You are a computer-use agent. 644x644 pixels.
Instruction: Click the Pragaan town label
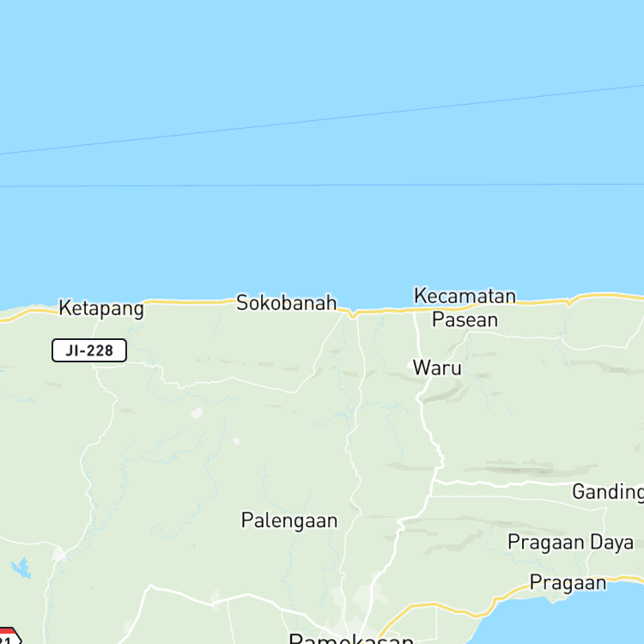(x=568, y=583)
